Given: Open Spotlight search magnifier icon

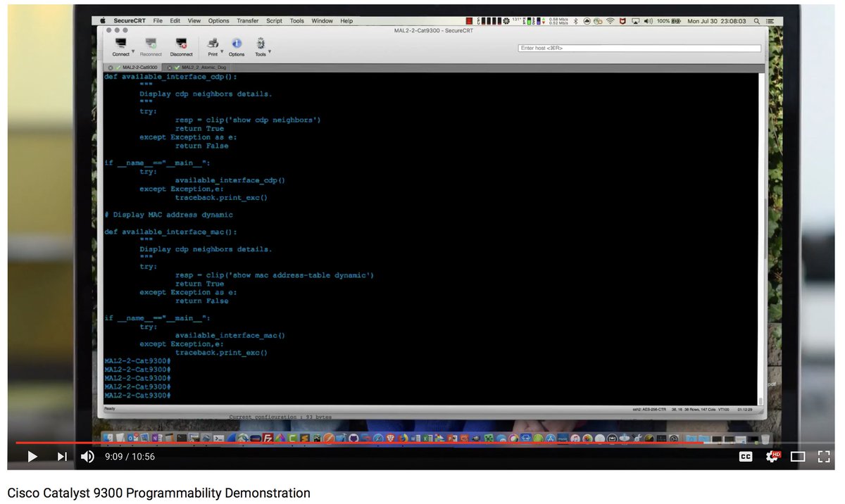Looking at the screenshot, I should [757, 21].
